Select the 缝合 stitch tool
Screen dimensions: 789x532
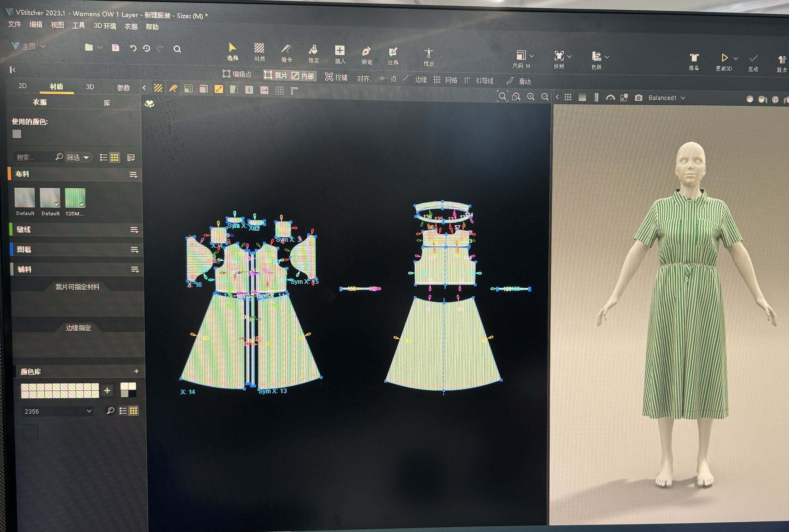286,50
